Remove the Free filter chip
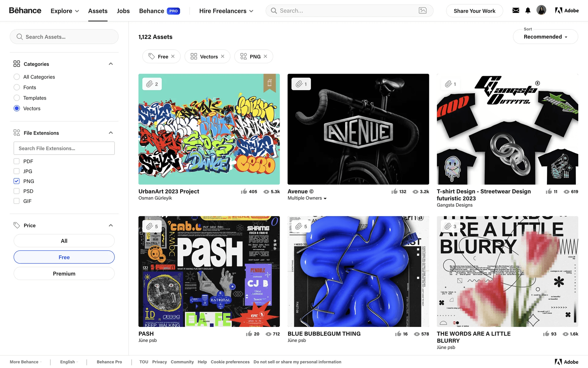Image resolution: width=588 pixels, height=368 pixels. click(173, 56)
